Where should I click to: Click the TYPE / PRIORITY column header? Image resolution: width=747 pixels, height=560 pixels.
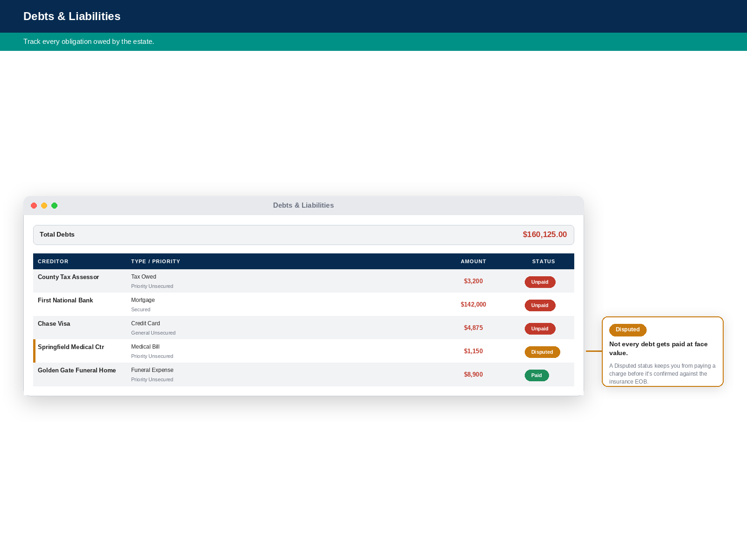pos(155,262)
